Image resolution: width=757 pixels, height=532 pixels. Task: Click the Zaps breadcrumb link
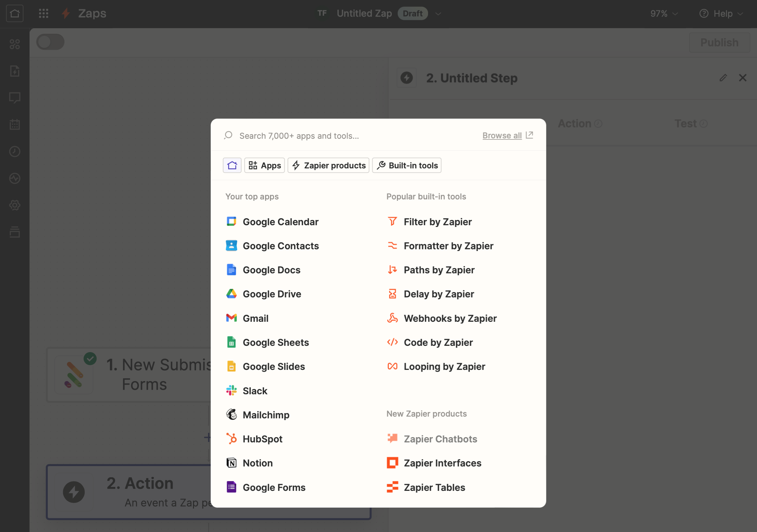92,13
